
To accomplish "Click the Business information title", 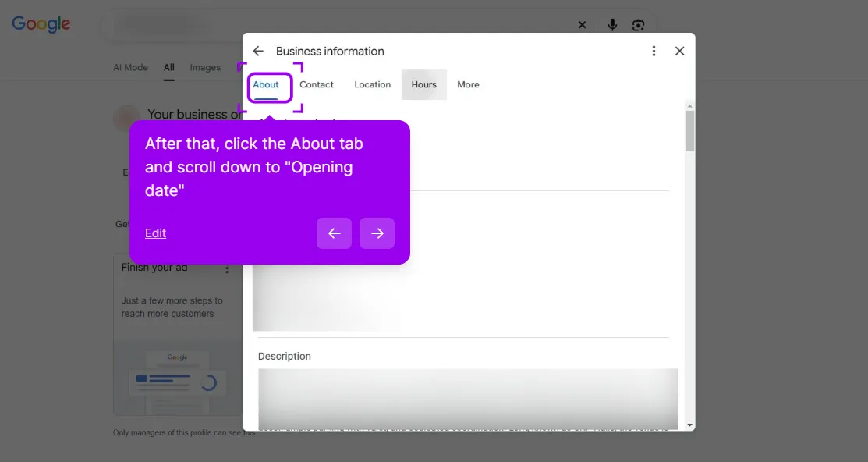I will (330, 51).
